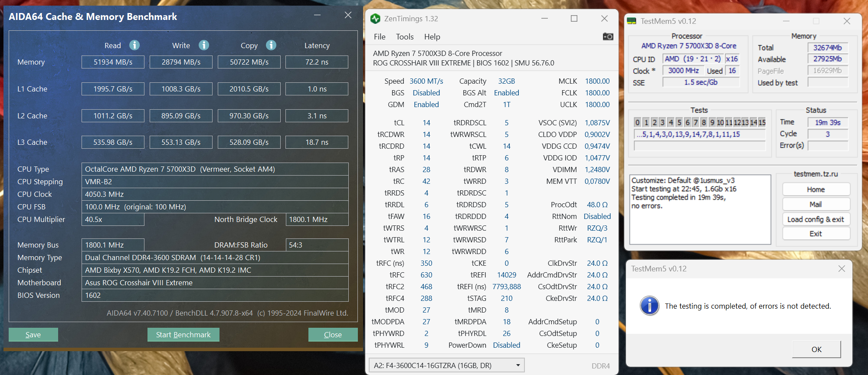Click the CPU Clock field 4050.3 MHz
This screenshot has width=868, height=375.
pyautogui.click(x=215, y=194)
